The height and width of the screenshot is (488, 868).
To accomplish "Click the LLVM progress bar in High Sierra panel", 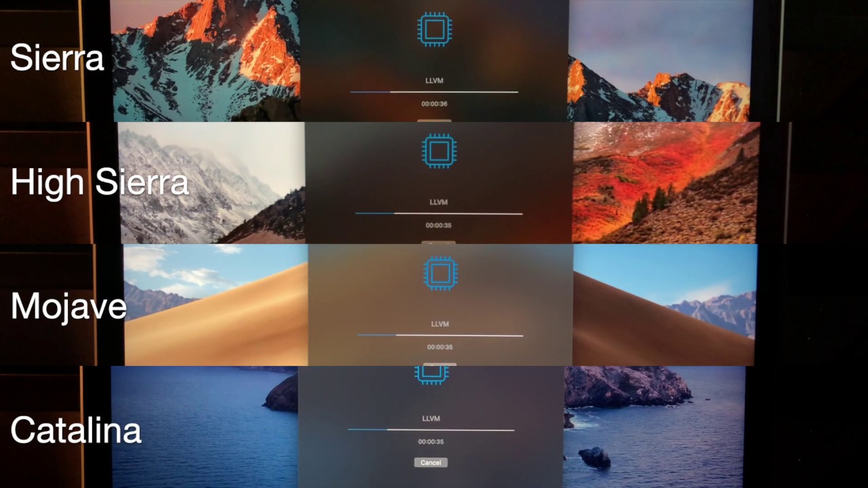I will pyautogui.click(x=439, y=213).
